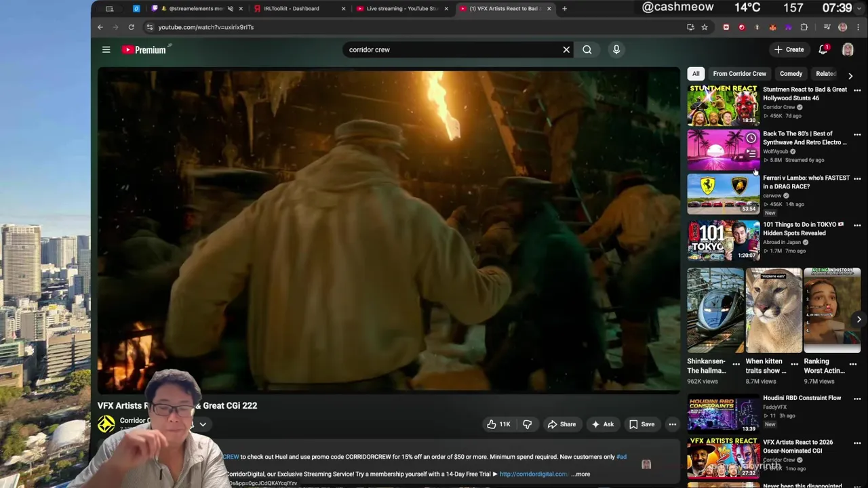
Task: Clear the 'corridor crew' search text
Action: 566,49
